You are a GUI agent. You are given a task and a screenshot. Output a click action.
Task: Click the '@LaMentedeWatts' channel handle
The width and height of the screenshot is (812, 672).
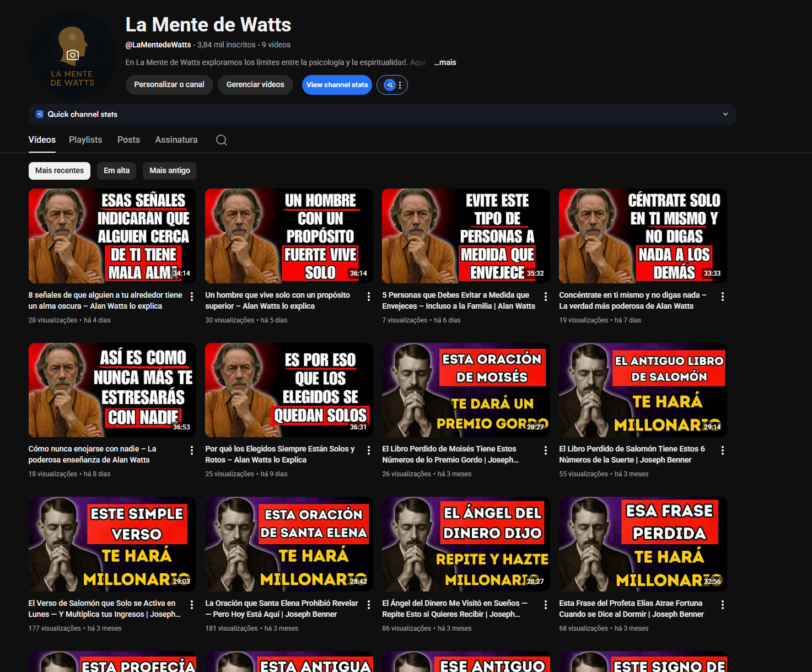pyautogui.click(x=158, y=45)
